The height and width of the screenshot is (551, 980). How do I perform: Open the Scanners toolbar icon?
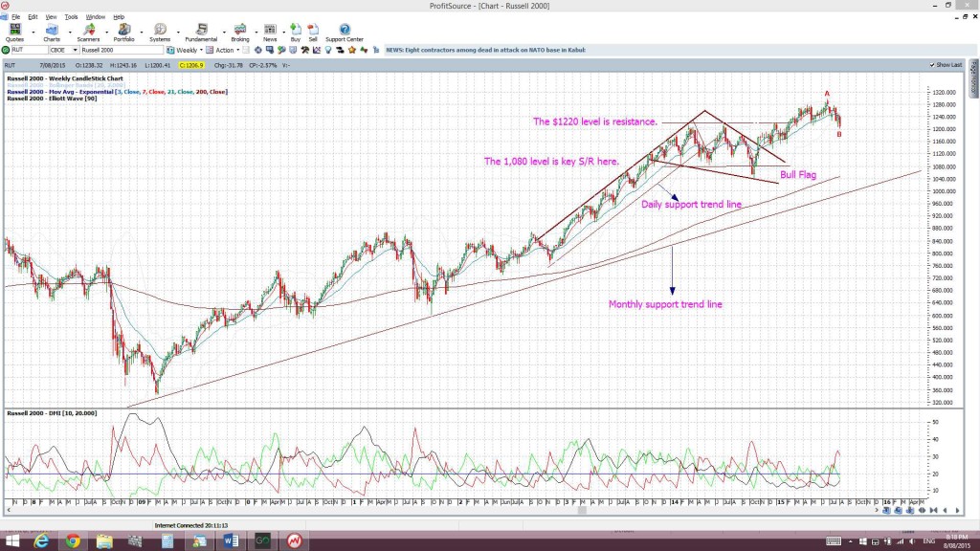click(88, 32)
